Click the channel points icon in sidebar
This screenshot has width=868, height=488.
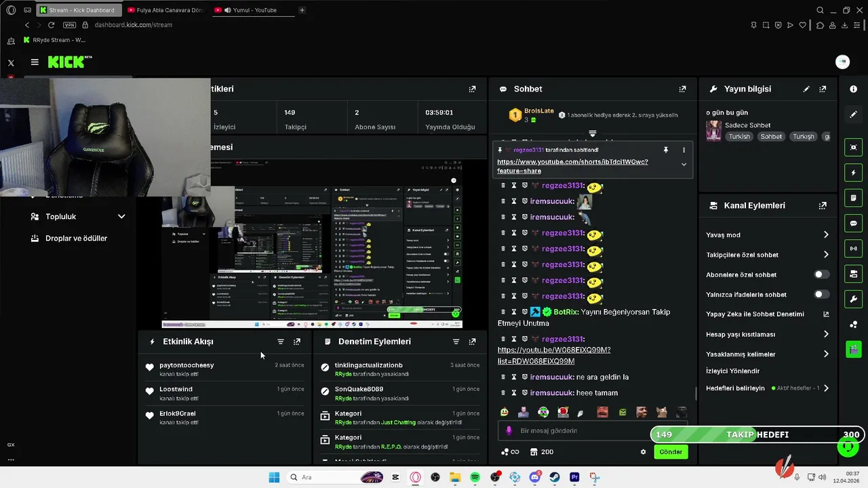coord(853,325)
